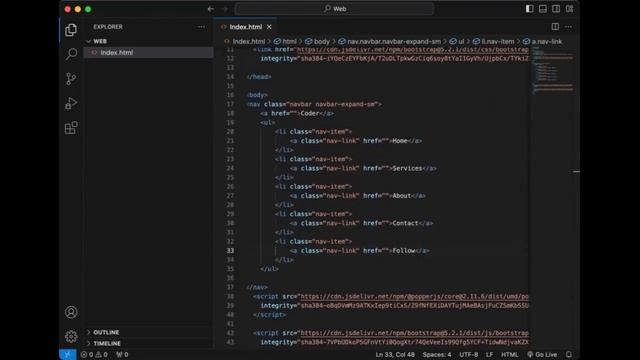This screenshot has width=640, height=360.
Task: Change encoding via UTF-8 status item
Action: (x=469, y=355)
